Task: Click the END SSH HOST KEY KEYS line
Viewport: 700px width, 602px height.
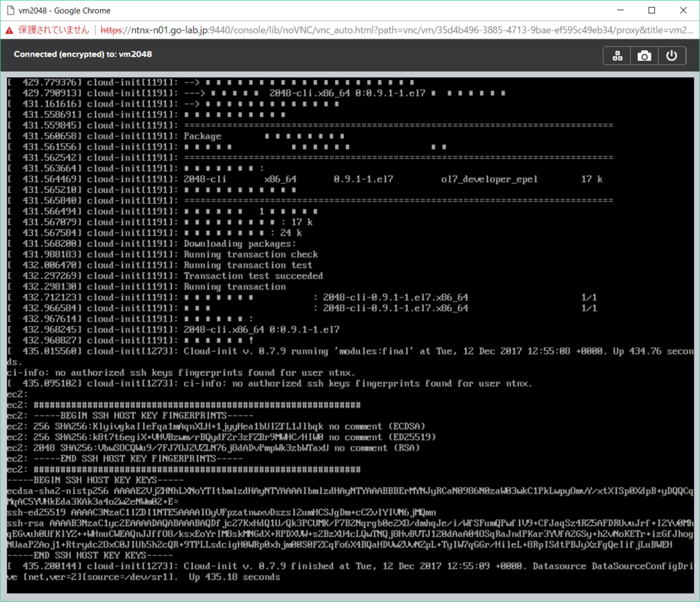Action: (90, 555)
